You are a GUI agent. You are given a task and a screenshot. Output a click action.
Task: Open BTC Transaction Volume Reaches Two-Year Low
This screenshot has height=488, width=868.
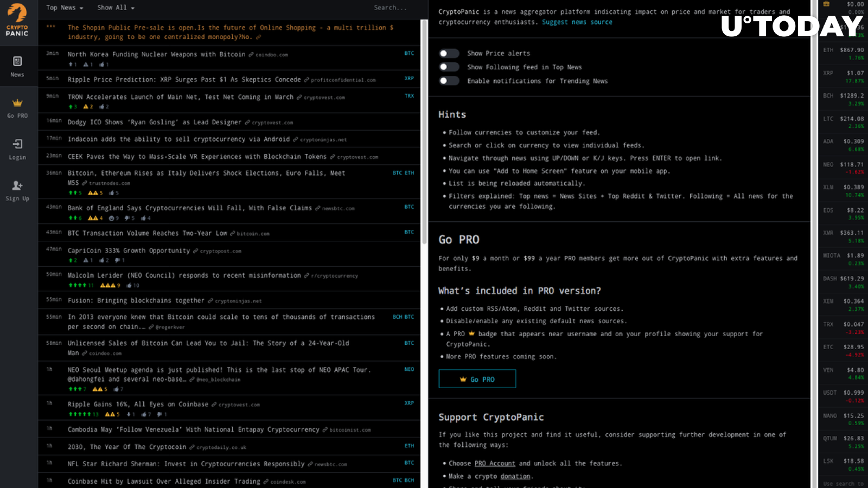147,233
